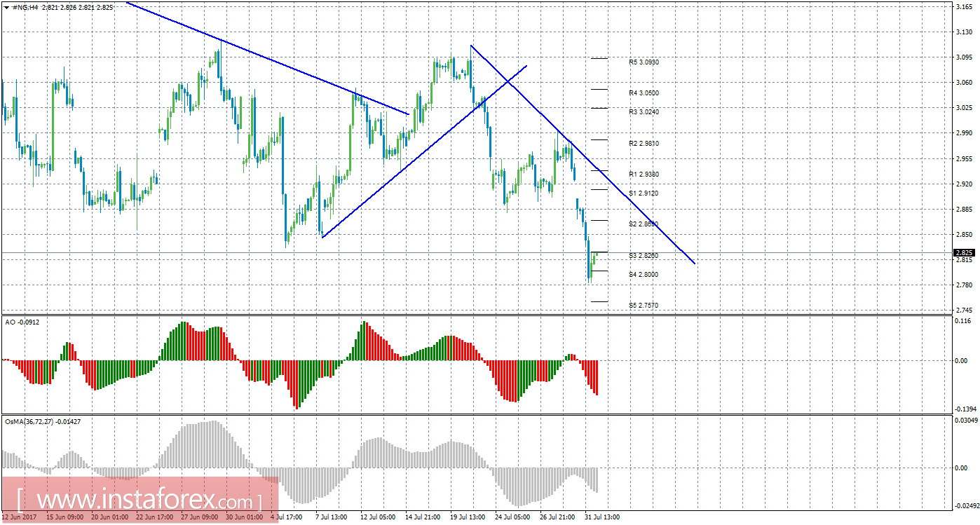Click the S1 2.9120 pivot label

[644, 193]
